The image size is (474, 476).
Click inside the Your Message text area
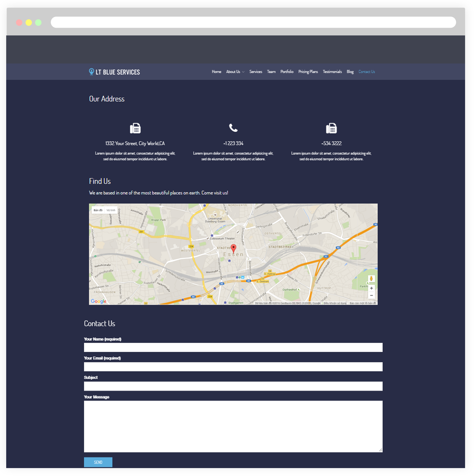click(233, 426)
